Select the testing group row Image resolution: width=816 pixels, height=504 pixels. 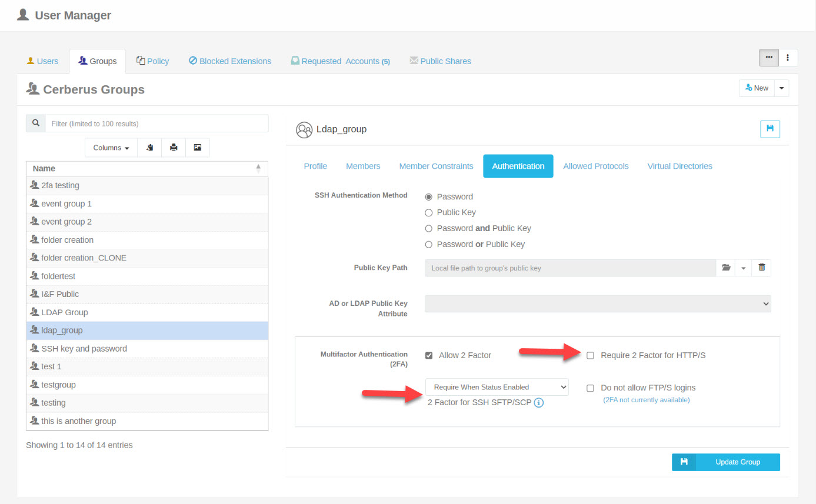coord(147,403)
